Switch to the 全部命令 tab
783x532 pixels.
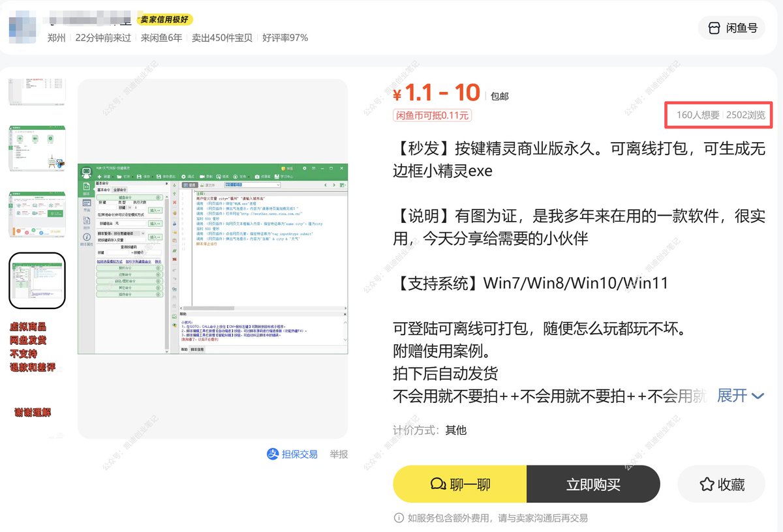(x=119, y=190)
